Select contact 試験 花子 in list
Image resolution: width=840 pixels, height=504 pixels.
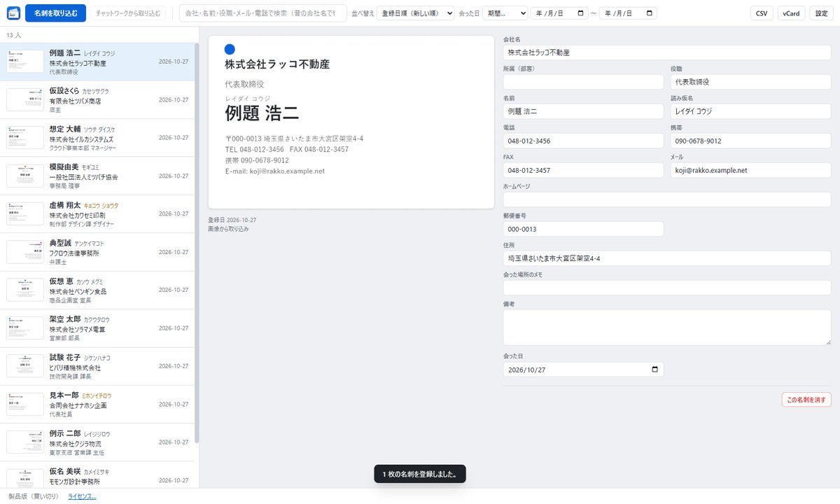pyautogui.click(x=97, y=366)
